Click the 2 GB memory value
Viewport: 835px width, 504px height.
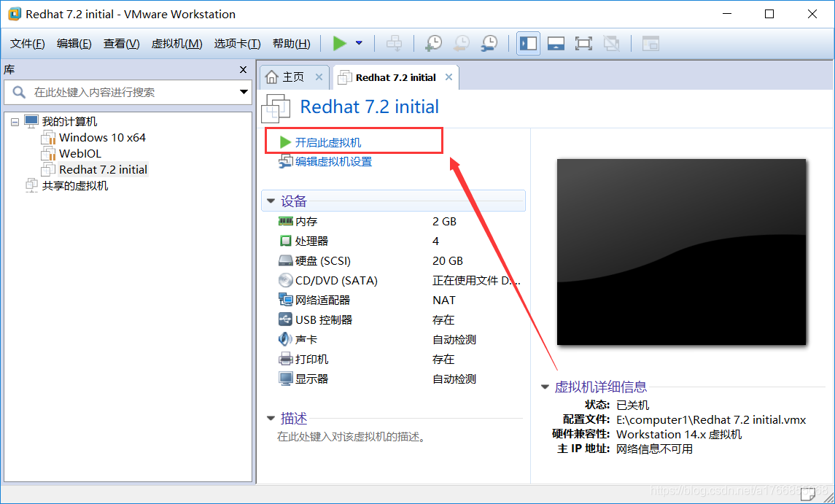click(444, 221)
